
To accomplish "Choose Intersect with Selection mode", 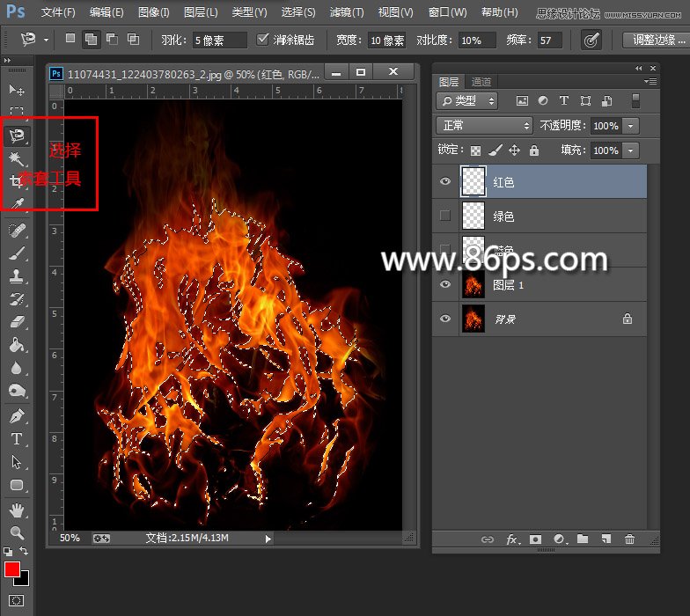I will coord(134,39).
